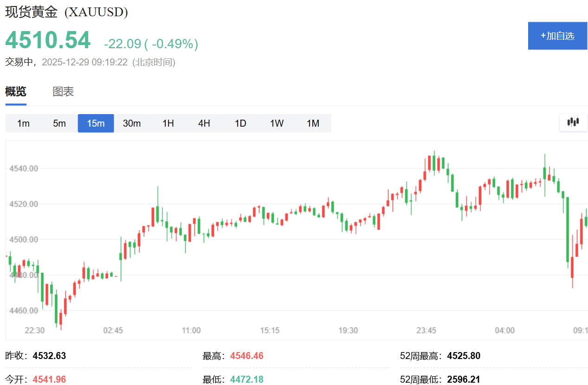The width and height of the screenshot is (588, 385).
Task: Choose the 5m timeframe
Action: pyautogui.click(x=59, y=123)
